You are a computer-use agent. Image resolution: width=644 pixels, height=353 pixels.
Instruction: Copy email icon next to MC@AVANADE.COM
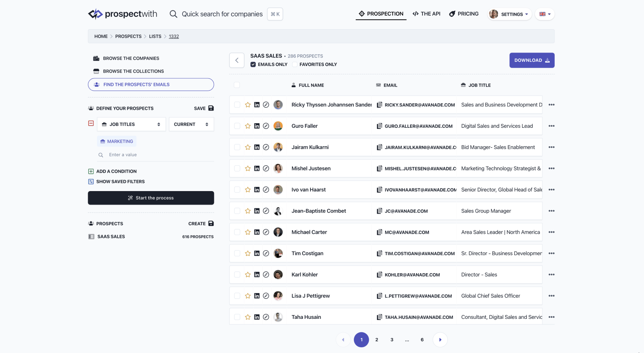click(x=379, y=232)
